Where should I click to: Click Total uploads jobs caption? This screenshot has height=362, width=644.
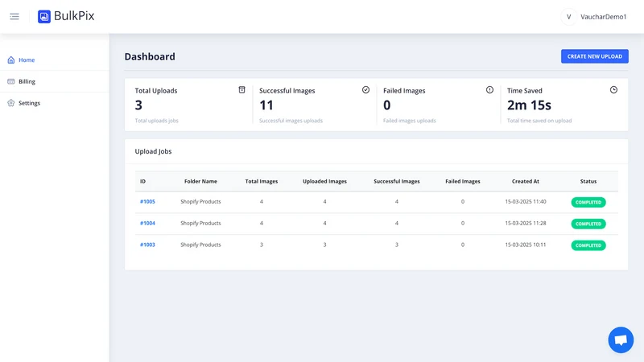[156, 121]
